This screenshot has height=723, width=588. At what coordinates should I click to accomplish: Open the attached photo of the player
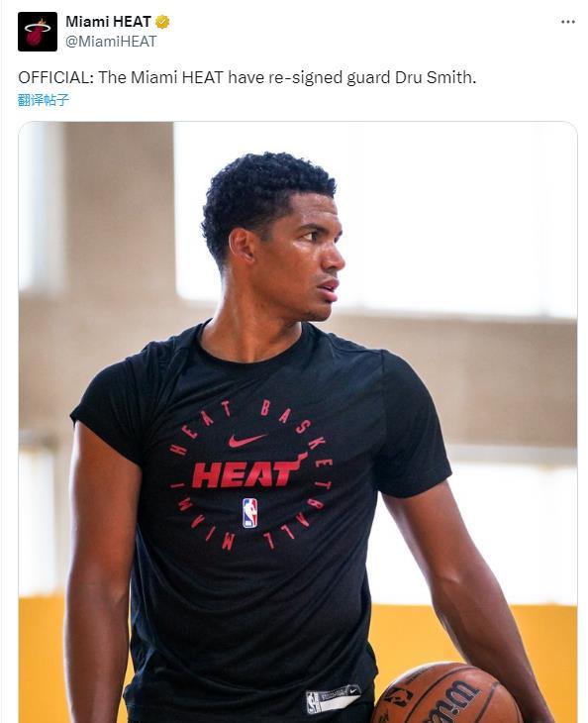point(298,422)
